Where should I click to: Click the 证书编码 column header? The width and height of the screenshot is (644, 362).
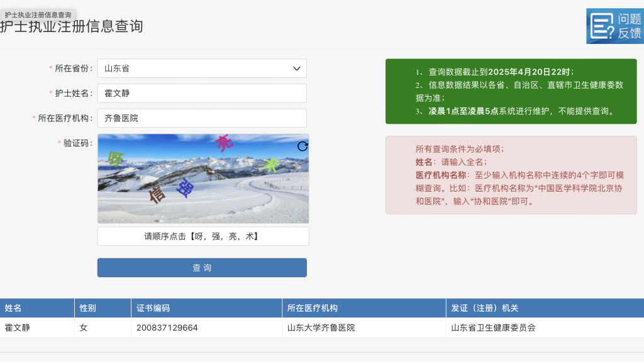click(206, 308)
